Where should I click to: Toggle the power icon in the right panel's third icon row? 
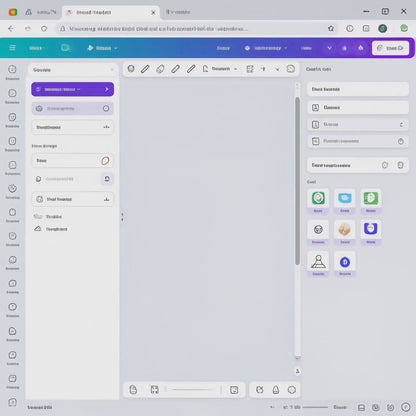point(401,141)
